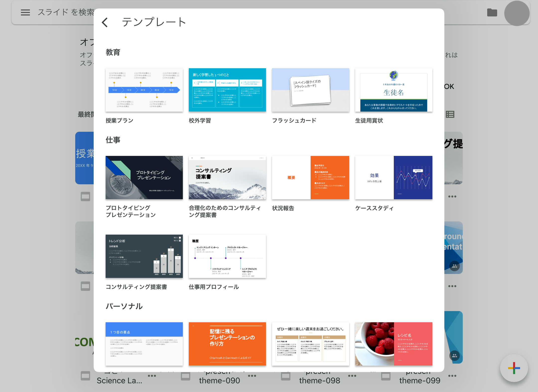Click the ケーススタディ label text
This screenshot has width=538, height=392.
(x=374, y=208)
